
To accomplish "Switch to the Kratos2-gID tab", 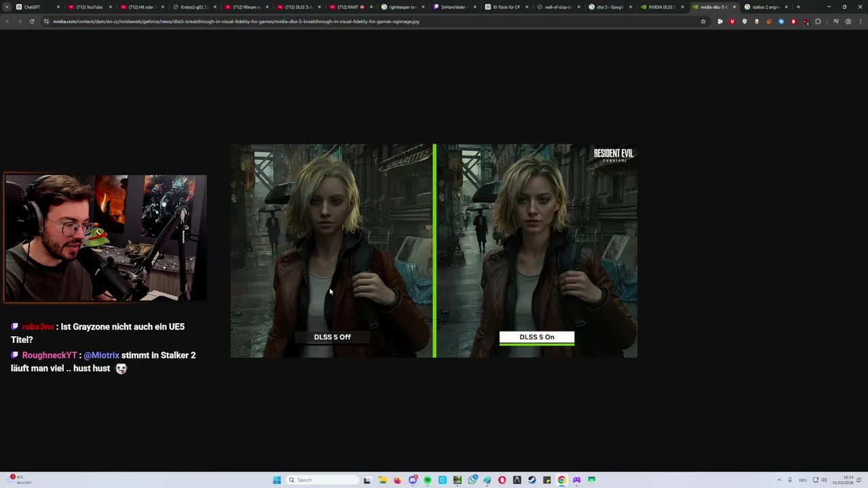I will click(x=193, y=7).
